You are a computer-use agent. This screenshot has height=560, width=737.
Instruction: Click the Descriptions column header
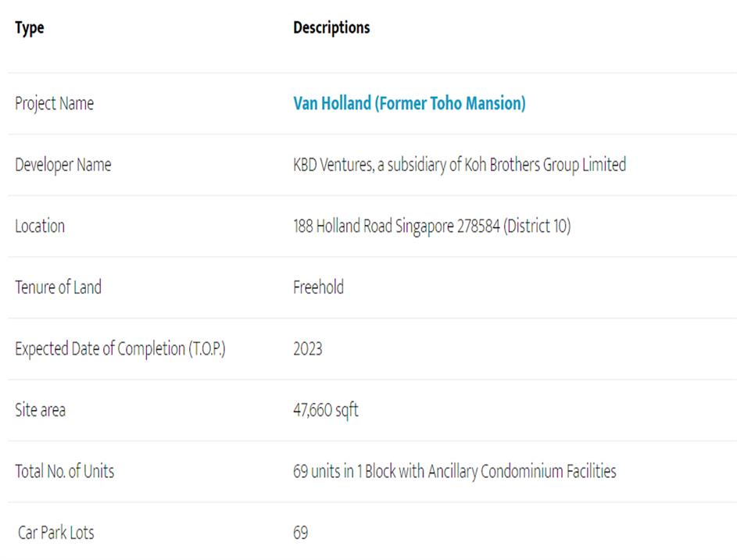[331, 27]
